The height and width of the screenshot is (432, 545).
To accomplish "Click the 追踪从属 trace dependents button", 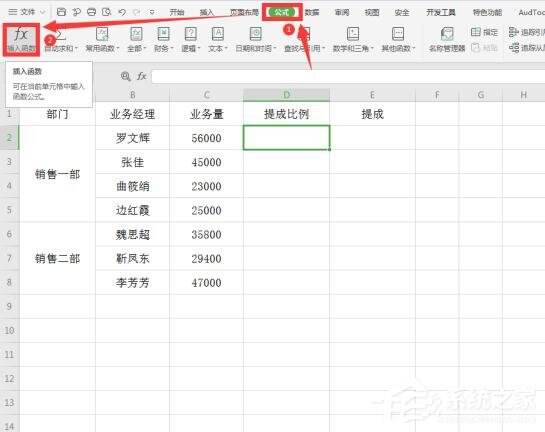I will pyautogui.click(x=527, y=48).
